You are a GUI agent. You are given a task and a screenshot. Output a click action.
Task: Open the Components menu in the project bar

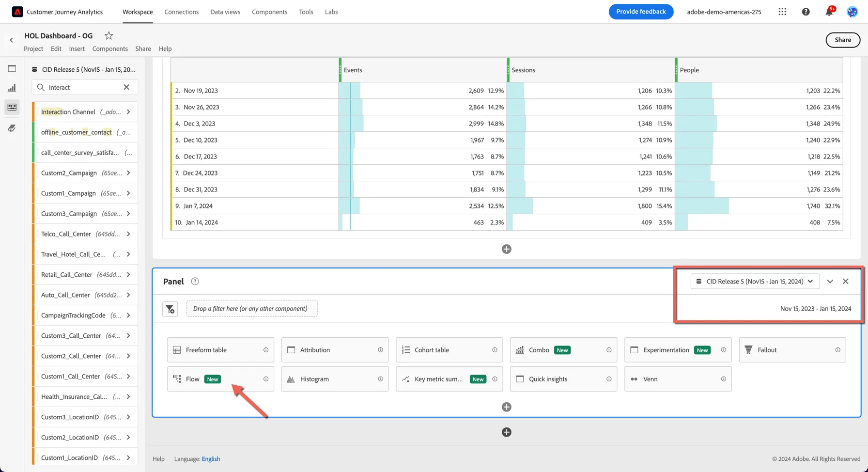[110, 48]
